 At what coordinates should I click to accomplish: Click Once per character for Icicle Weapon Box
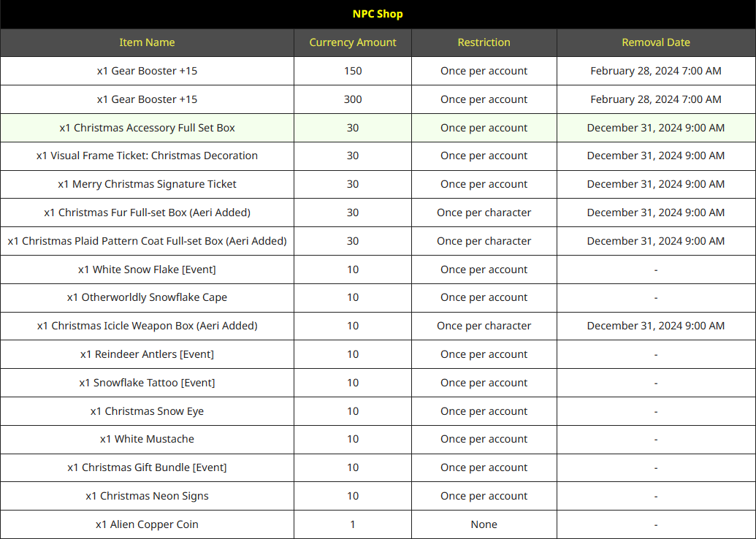click(484, 326)
